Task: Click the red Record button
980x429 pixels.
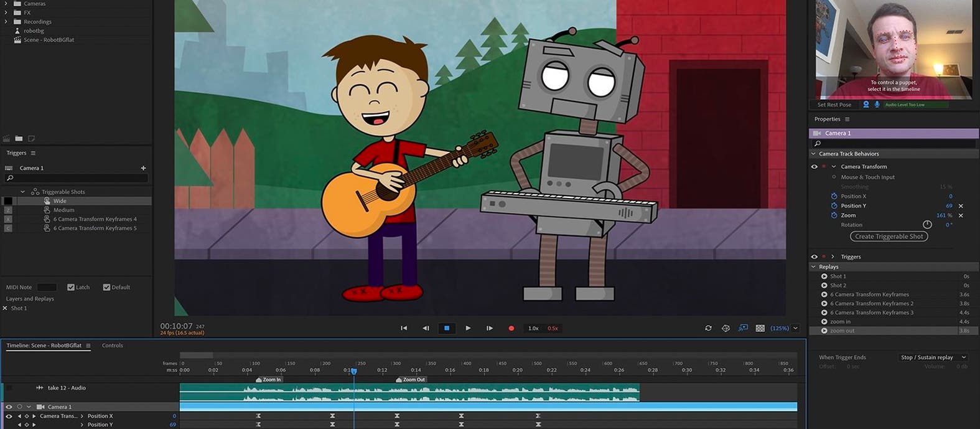Action: pyautogui.click(x=511, y=328)
